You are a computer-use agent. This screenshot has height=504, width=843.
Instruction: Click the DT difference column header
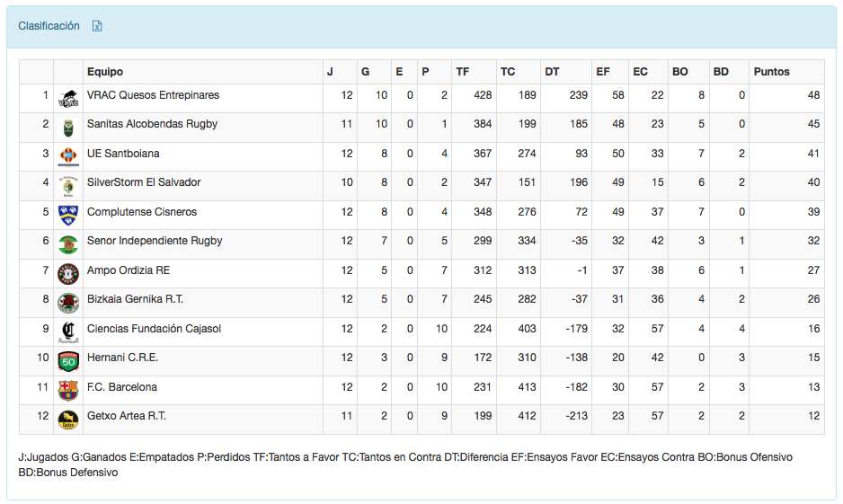[552, 72]
